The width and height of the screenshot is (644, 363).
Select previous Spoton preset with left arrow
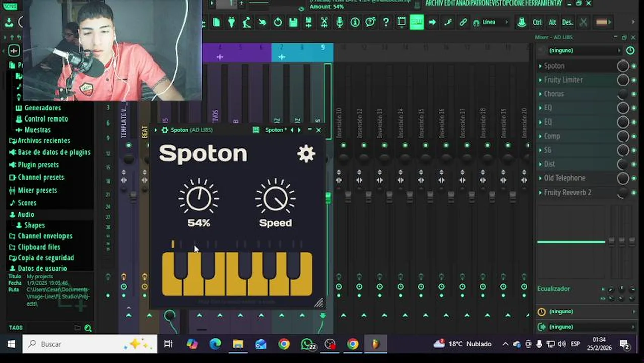pyautogui.click(x=292, y=130)
